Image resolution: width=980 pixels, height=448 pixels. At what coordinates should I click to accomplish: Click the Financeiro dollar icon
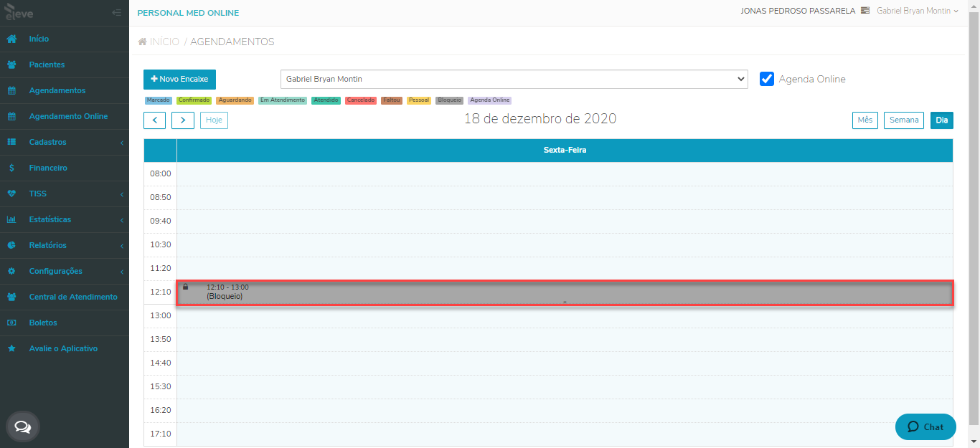click(x=11, y=168)
